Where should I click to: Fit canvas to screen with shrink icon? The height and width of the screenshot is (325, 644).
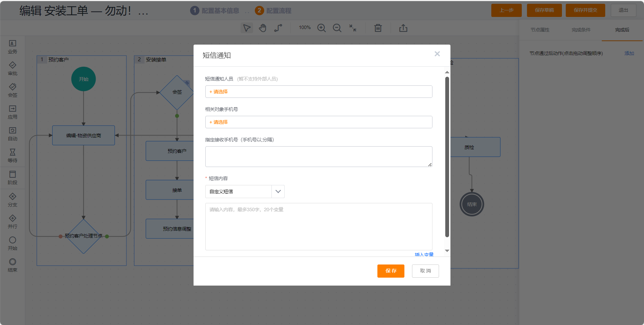click(x=353, y=28)
